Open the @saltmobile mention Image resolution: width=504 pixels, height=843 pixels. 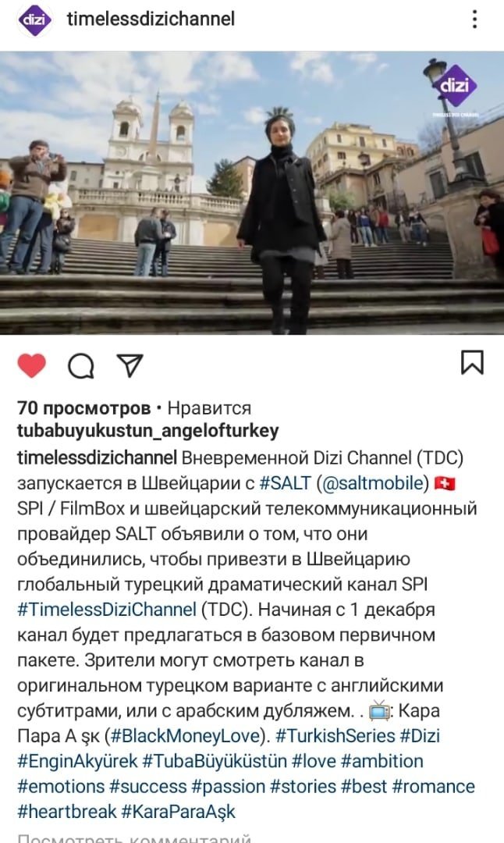point(373,483)
